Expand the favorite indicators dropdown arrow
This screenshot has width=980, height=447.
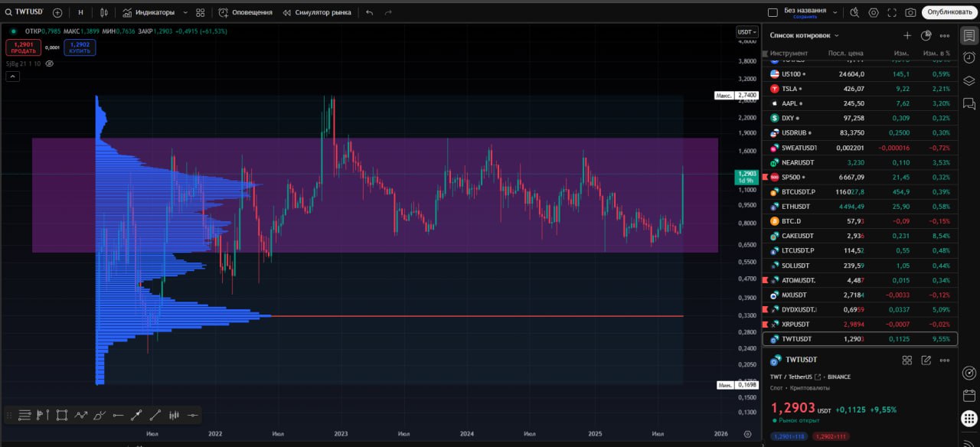pos(185,12)
